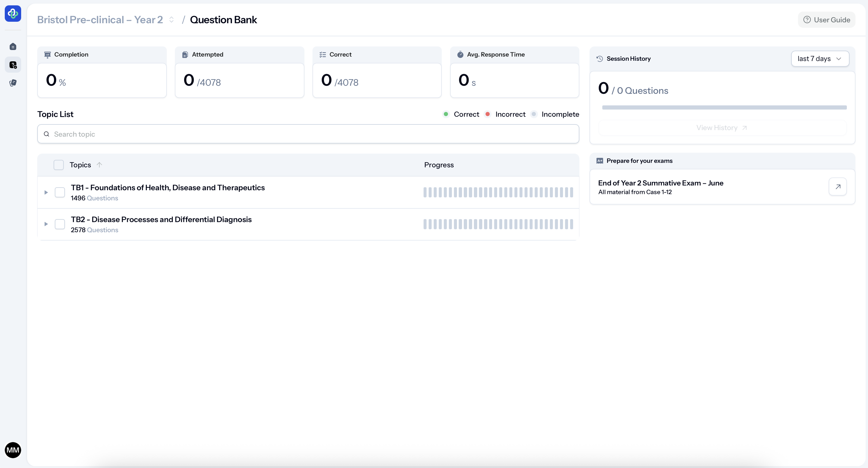Click the app logo icon

[13, 13]
